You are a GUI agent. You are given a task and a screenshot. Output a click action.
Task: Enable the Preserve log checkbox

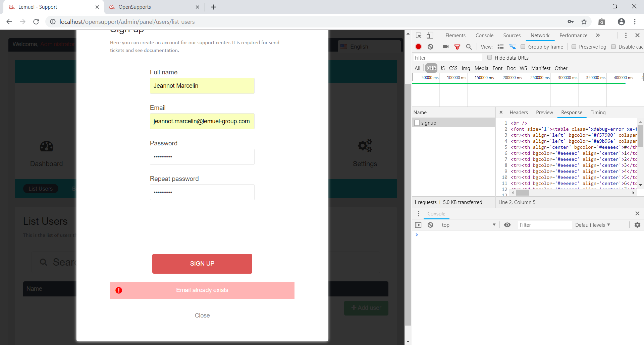[574, 47]
